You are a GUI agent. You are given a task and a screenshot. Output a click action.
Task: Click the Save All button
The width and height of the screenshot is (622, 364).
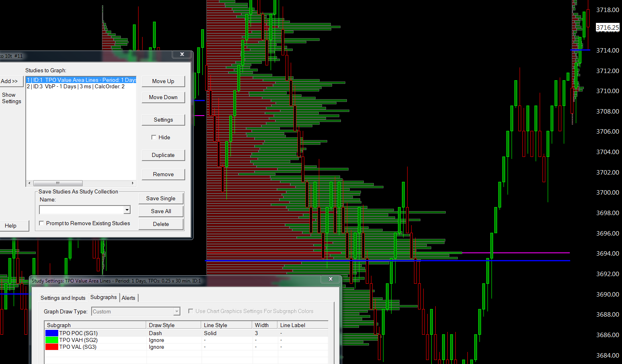[x=161, y=211]
